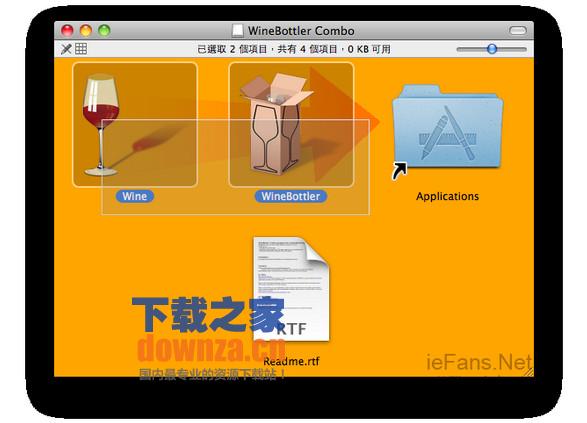Open the Readme.rtf document icon
The height and width of the screenshot is (423, 587).
(x=291, y=289)
